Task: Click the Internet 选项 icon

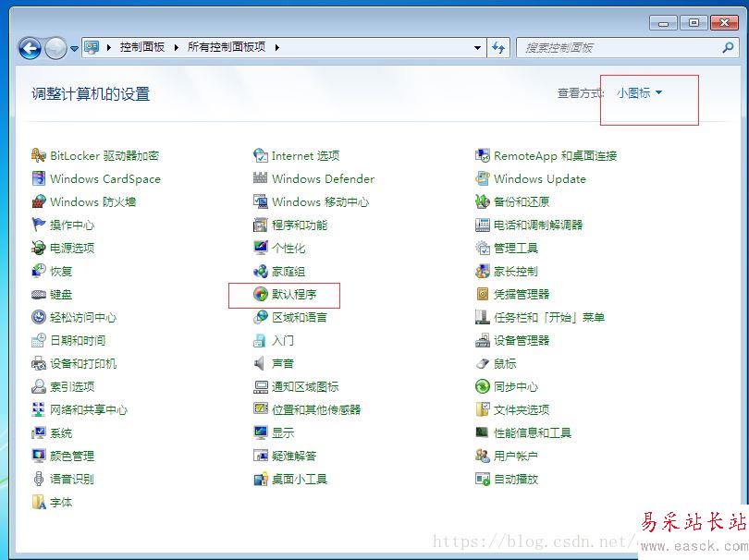Action: click(x=261, y=155)
